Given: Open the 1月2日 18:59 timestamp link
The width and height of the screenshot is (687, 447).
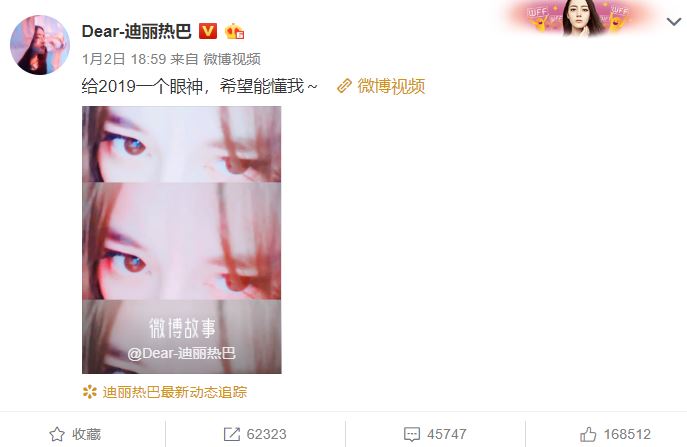Looking at the screenshot, I should point(124,59).
